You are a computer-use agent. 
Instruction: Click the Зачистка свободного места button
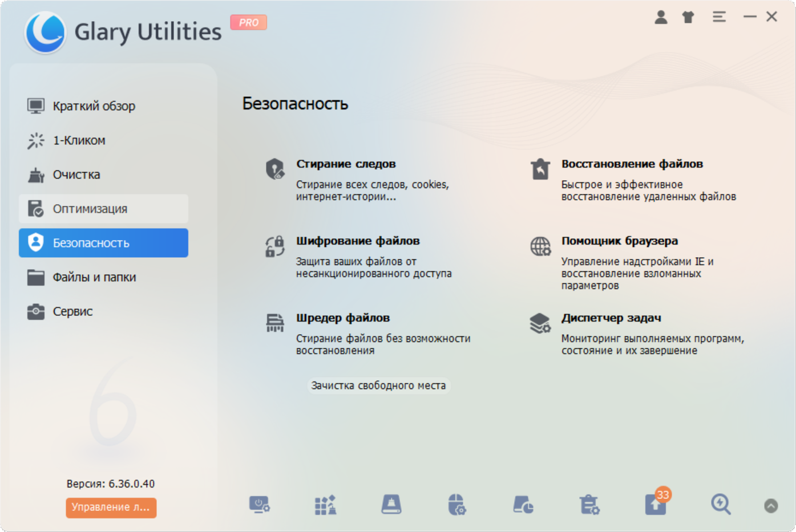379,385
